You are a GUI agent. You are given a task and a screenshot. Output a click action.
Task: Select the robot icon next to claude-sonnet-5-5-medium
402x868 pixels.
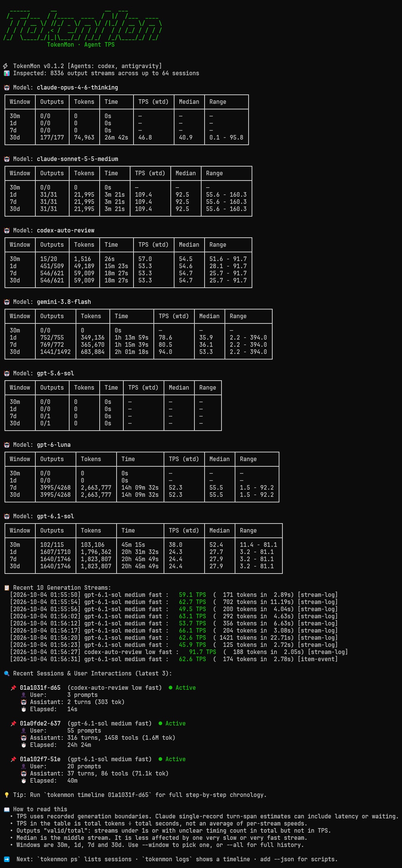[x=6, y=159]
